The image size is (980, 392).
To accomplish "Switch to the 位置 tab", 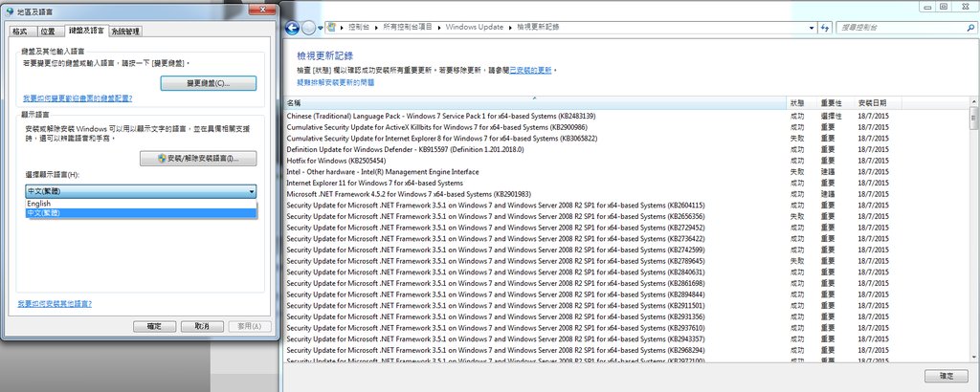I will point(48,32).
